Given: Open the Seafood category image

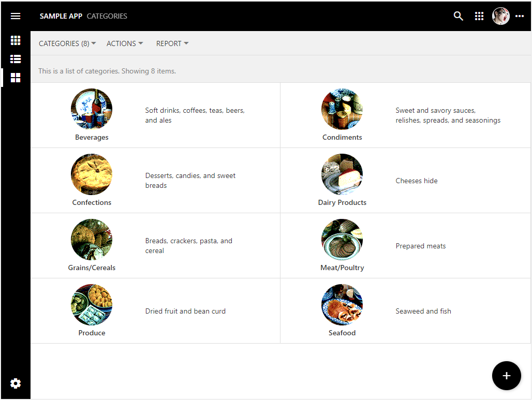Looking at the screenshot, I should tap(342, 304).
